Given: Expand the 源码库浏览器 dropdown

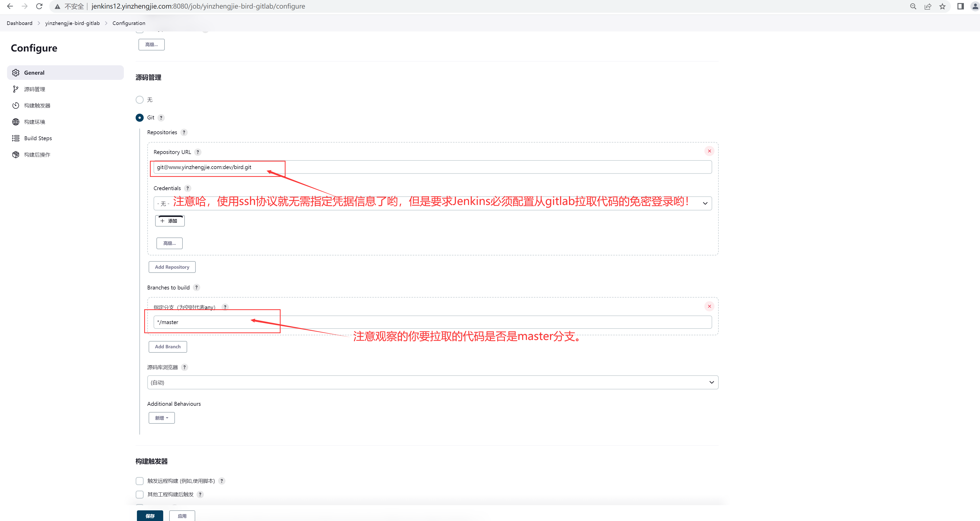Looking at the screenshot, I should [x=432, y=382].
